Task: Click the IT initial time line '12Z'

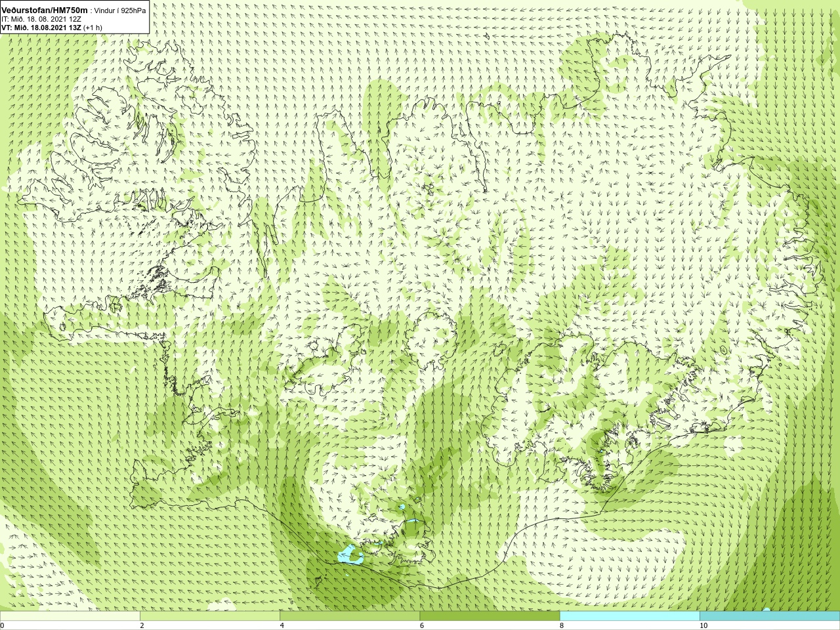Action: pos(41,19)
